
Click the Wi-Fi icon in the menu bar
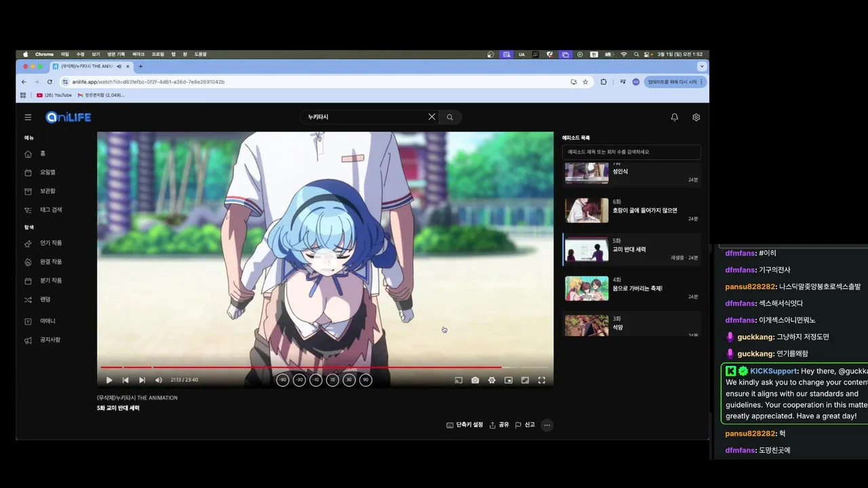click(624, 54)
